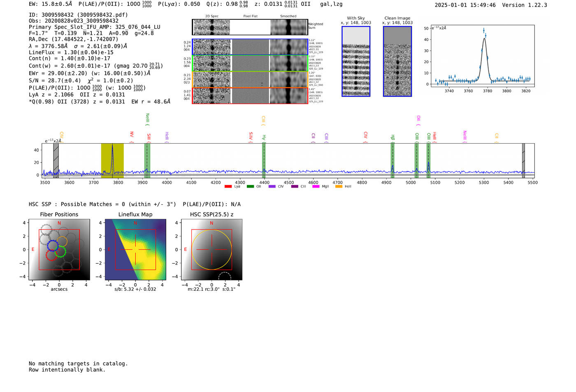The height and width of the screenshot is (392, 576).
Task: Click the green fiber circle in Fiber Positions
Action: point(60,251)
